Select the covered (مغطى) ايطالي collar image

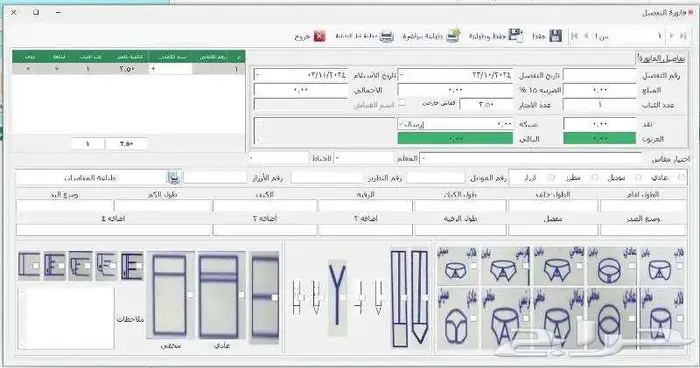point(558,318)
